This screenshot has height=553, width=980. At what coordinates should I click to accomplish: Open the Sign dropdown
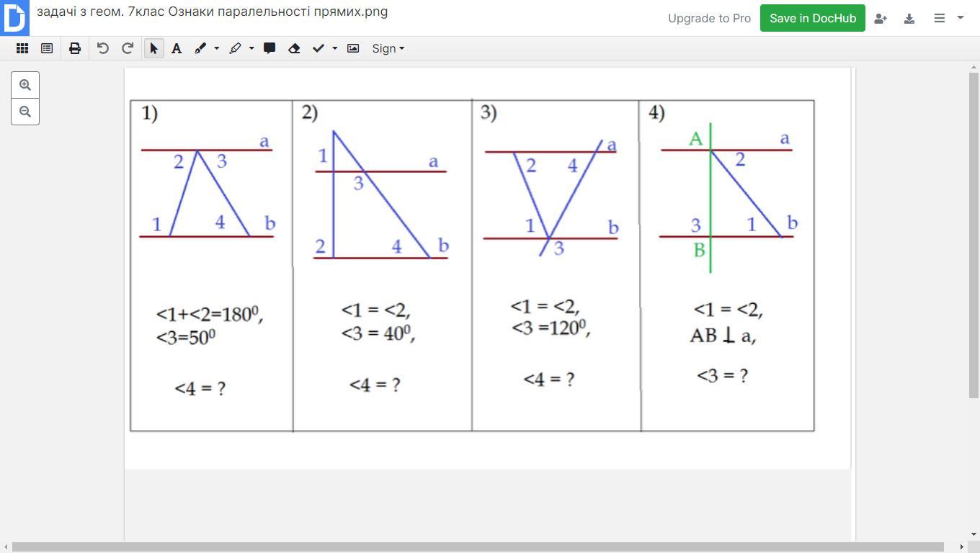point(388,48)
